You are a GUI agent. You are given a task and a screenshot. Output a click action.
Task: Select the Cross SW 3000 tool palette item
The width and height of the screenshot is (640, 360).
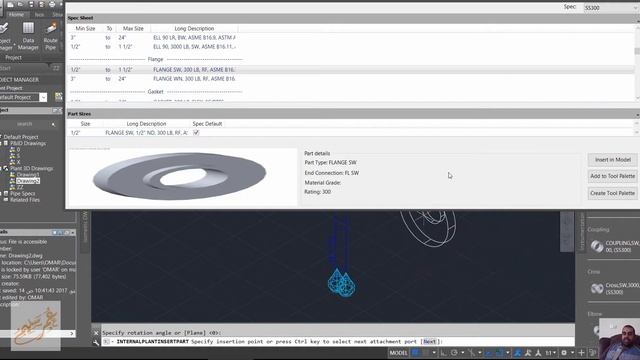point(614,289)
